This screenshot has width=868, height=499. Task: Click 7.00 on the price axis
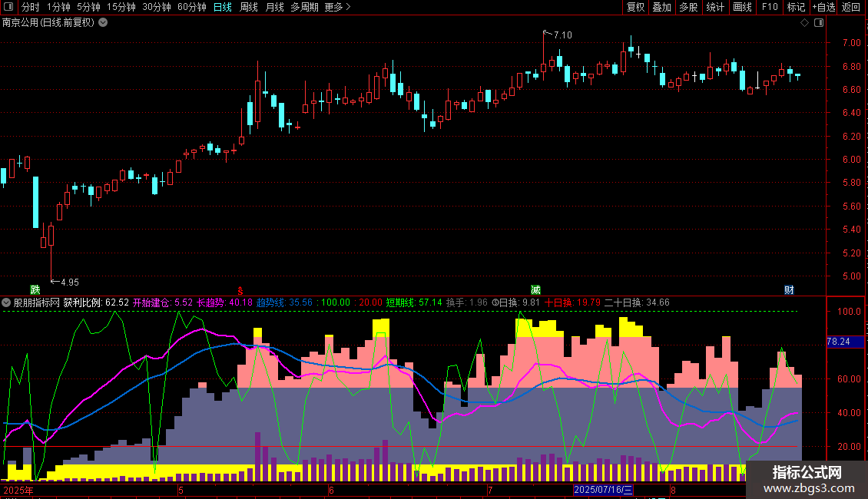851,42
